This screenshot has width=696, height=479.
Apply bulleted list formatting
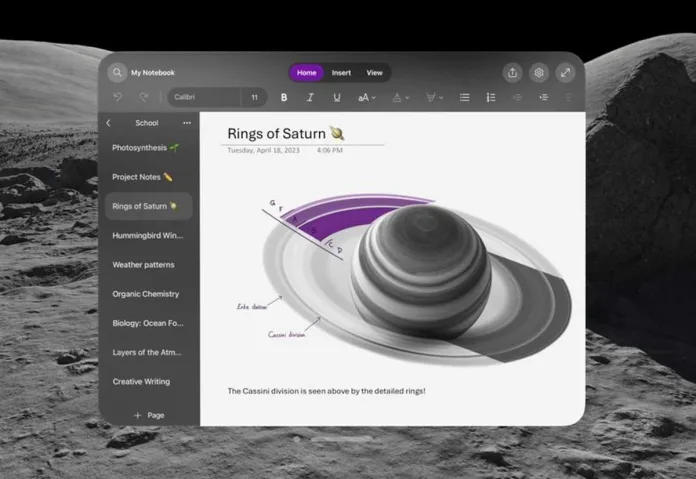464,97
